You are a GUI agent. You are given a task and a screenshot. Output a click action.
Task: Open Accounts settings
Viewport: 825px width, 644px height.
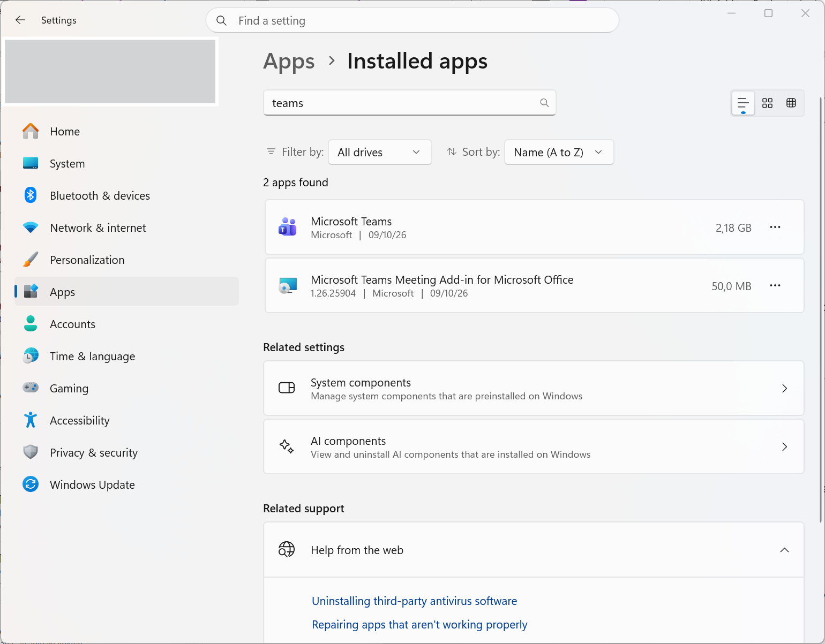pyautogui.click(x=126, y=324)
